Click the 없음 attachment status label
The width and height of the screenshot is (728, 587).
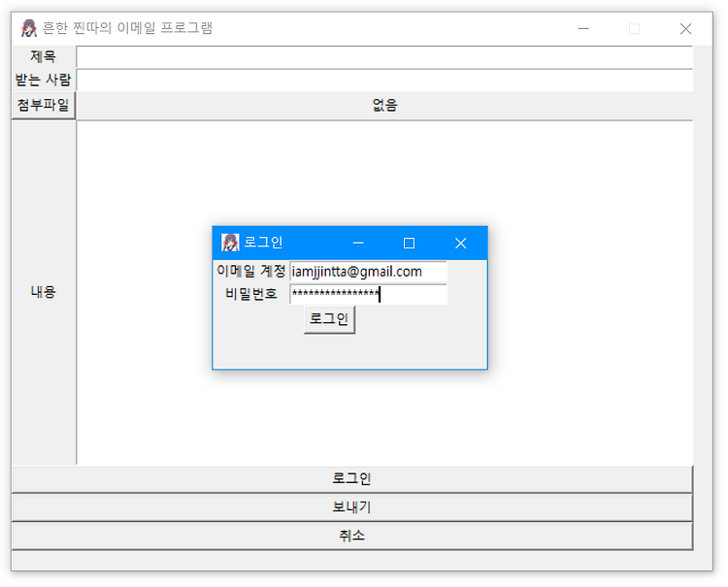pos(385,106)
